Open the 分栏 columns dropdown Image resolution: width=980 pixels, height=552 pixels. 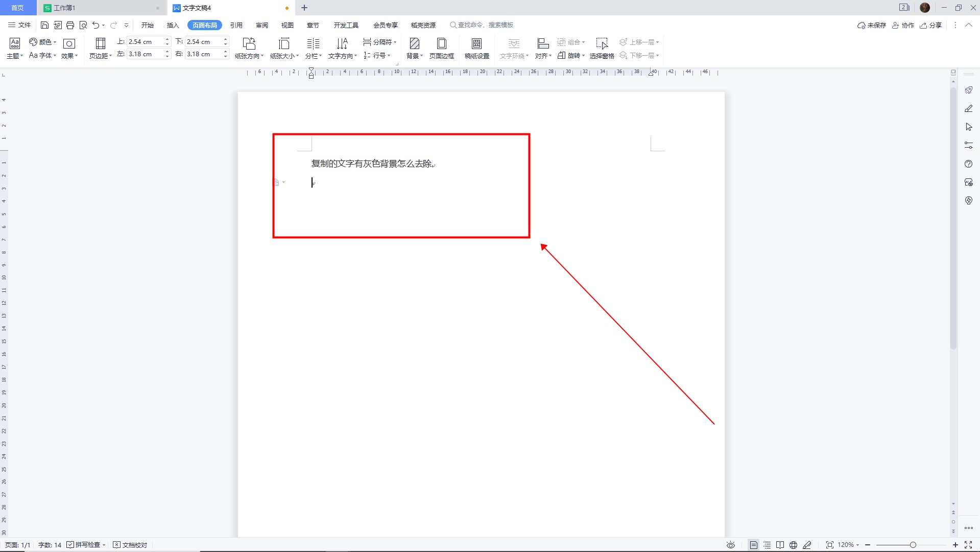(x=313, y=56)
